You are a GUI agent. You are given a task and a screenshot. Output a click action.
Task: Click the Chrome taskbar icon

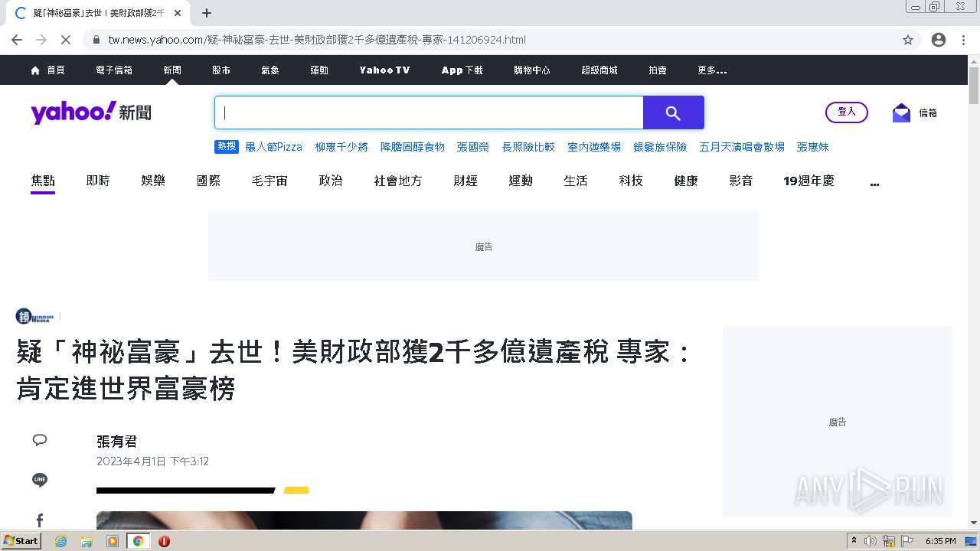point(138,541)
